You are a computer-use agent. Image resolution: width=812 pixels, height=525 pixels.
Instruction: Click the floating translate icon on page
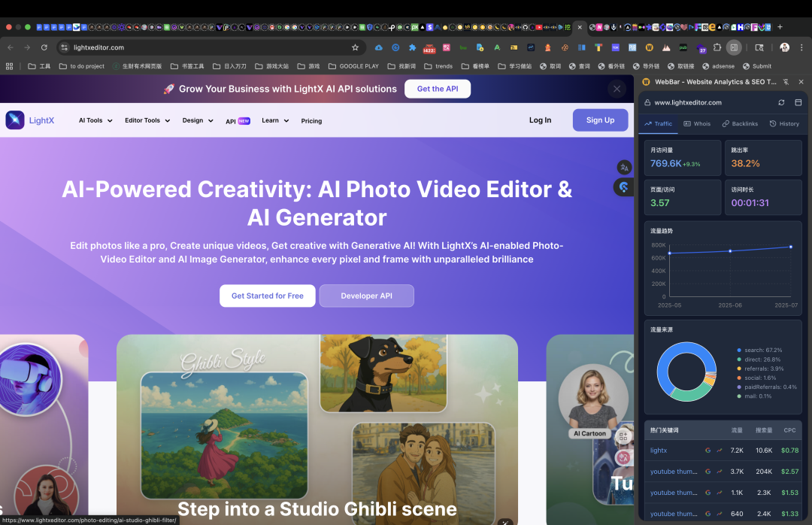(624, 168)
